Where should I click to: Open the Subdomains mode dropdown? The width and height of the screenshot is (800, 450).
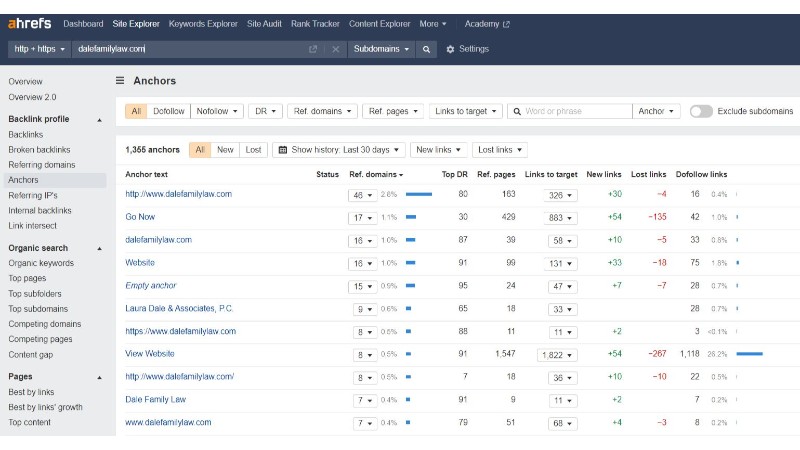coord(381,49)
